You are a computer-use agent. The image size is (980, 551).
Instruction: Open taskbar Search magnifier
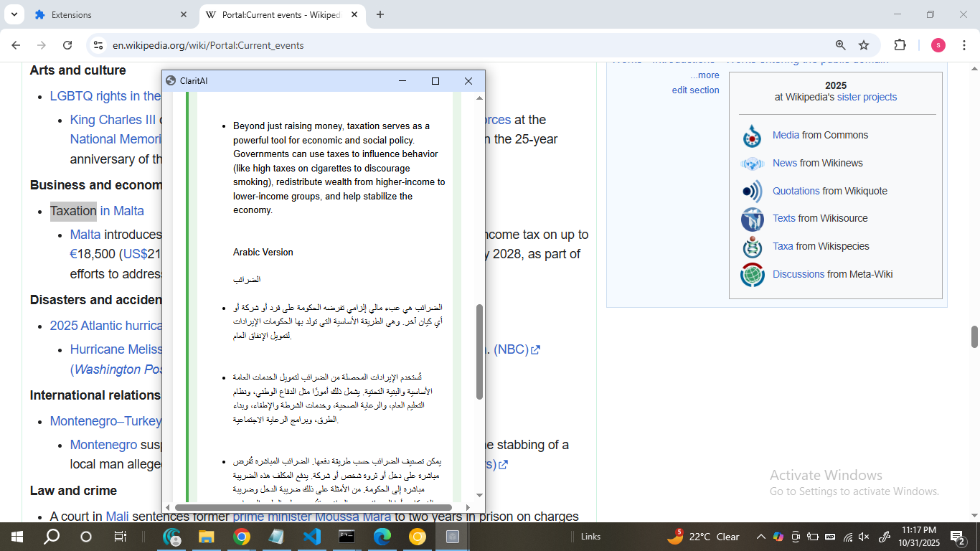52,537
